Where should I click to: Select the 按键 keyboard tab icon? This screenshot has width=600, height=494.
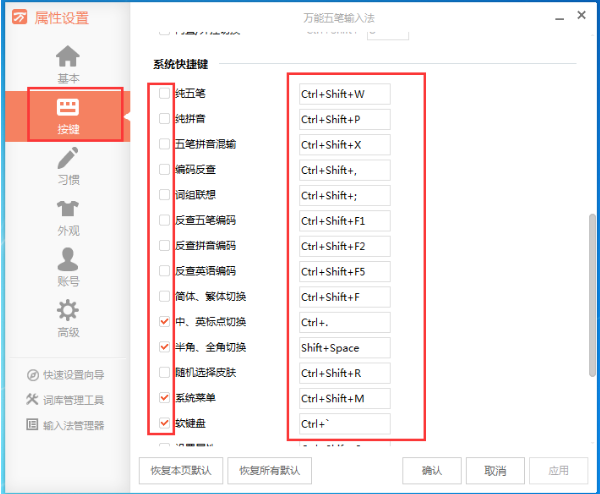pos(68,107)
